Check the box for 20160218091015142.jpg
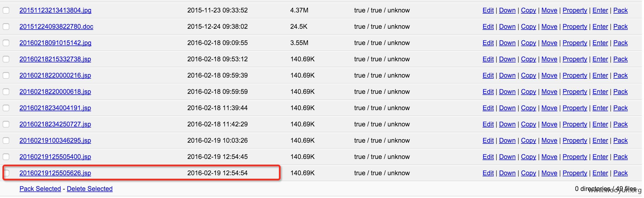Image resolution: width=644 pixels, height=198 pixels. 6,43
